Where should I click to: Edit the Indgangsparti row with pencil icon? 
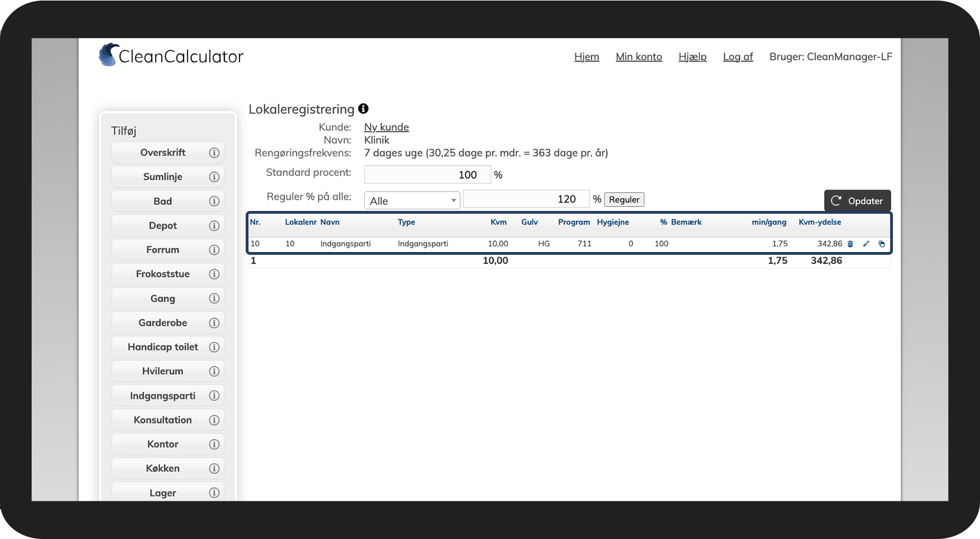tap(866, 244)
